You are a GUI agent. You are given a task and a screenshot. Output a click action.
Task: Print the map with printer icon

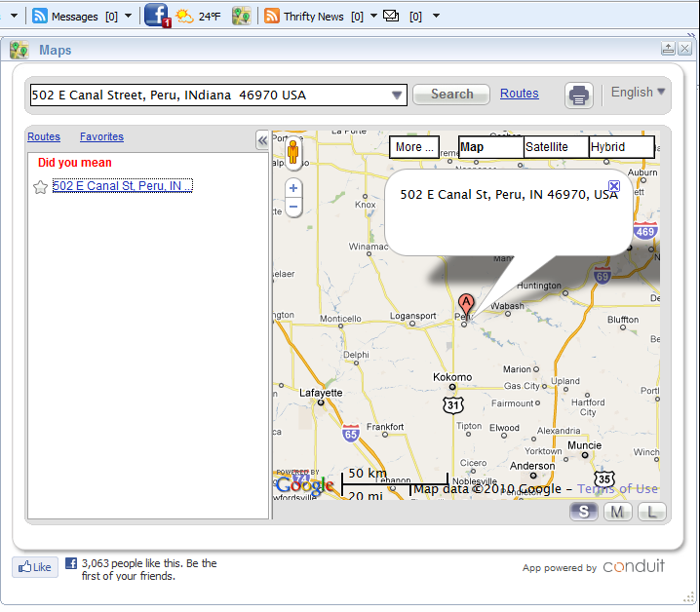[x=579, y=96]
